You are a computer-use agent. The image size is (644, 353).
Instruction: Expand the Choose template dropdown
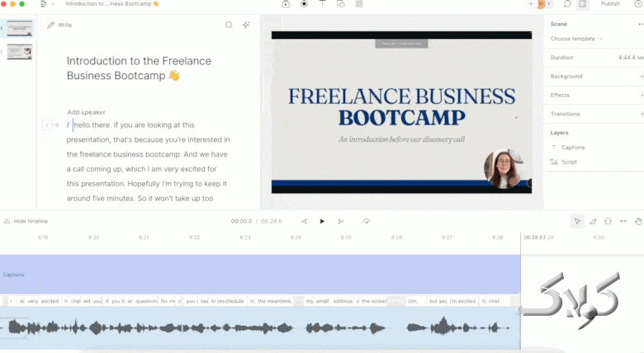576,39
